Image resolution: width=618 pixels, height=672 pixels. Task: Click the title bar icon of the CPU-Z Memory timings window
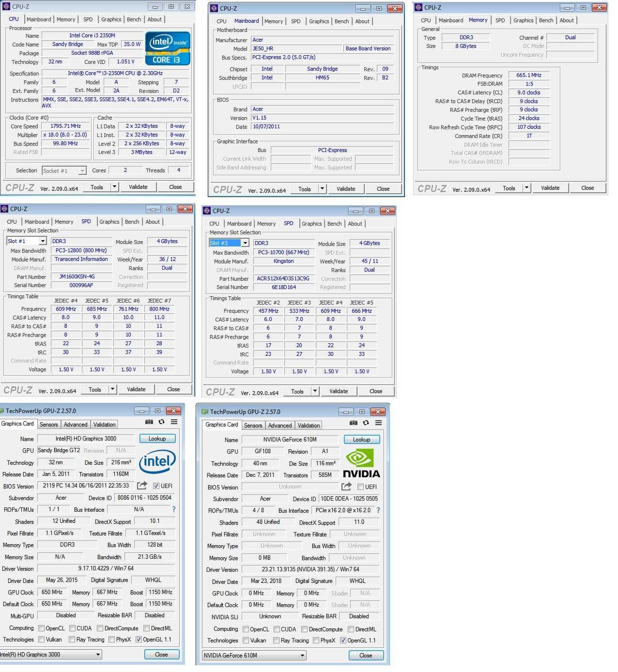point(418,7)
